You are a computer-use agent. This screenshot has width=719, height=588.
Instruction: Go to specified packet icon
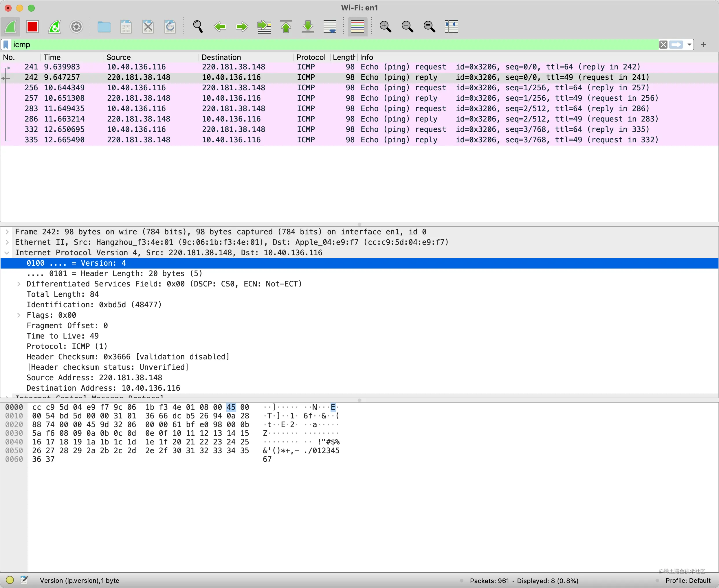tap(264, 26)
